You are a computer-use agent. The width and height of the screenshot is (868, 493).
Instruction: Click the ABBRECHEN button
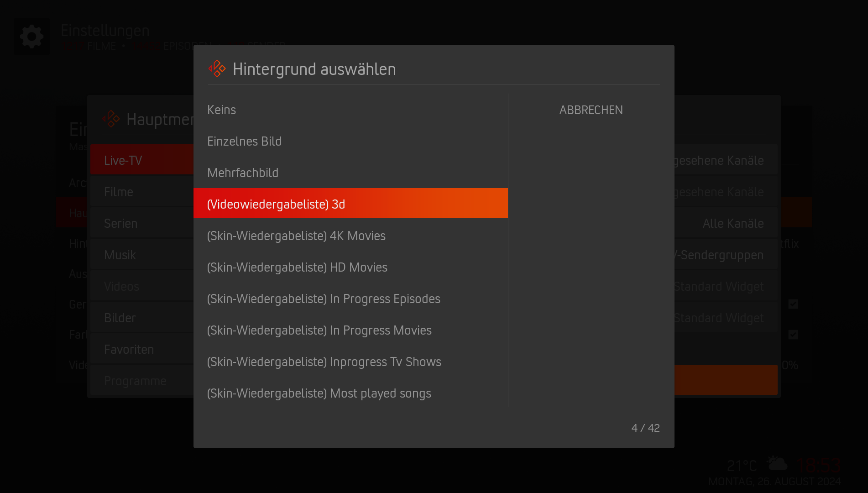click(591, 110)
